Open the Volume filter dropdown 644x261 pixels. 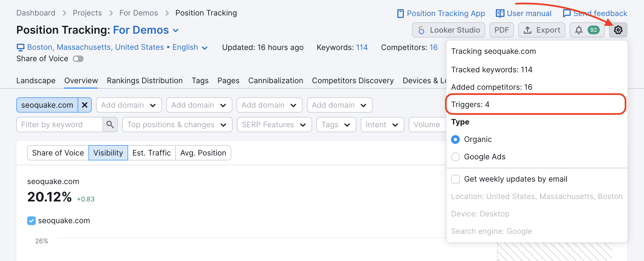pos(428,125)
